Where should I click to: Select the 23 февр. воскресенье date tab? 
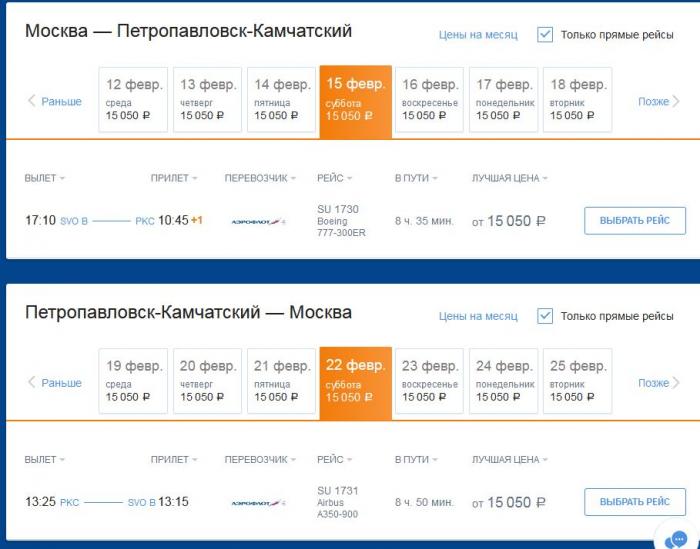[429, 381]
